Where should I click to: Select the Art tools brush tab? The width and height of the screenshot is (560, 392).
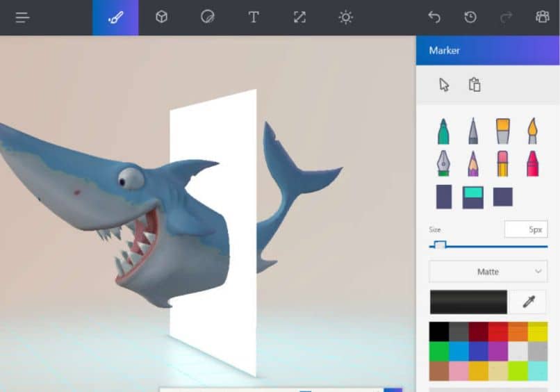(x=115, y=17)
